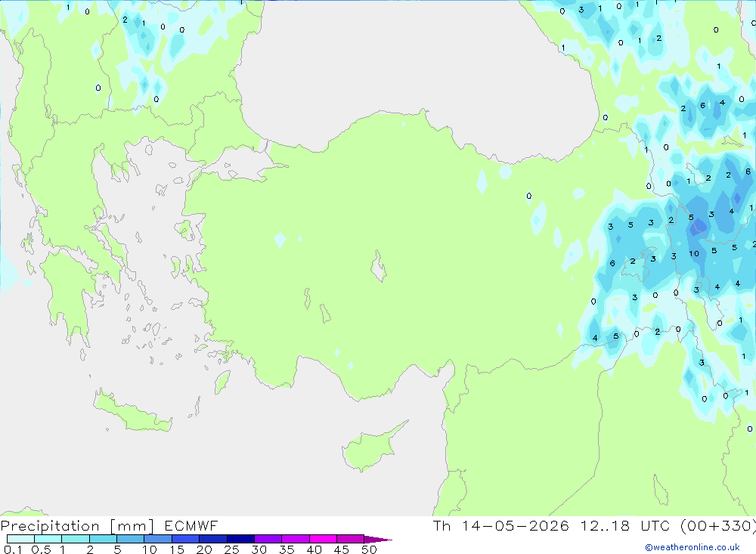Choose the legend swatch between 10 and 15
The width and height of the screenshot is (756, 554).
pos(158,539)
